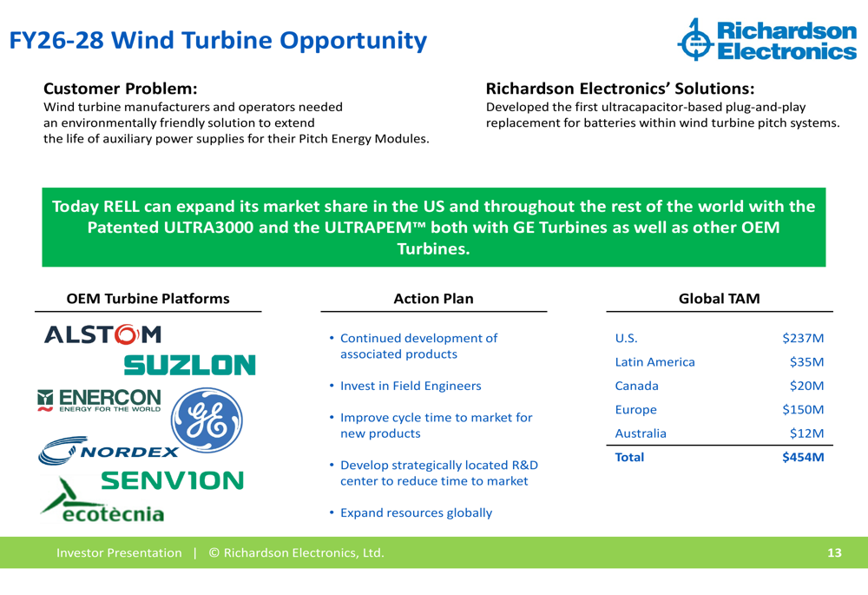Screen dimensions: 868x595
Task: Click the '$237M' value
Action: point(803,338)
